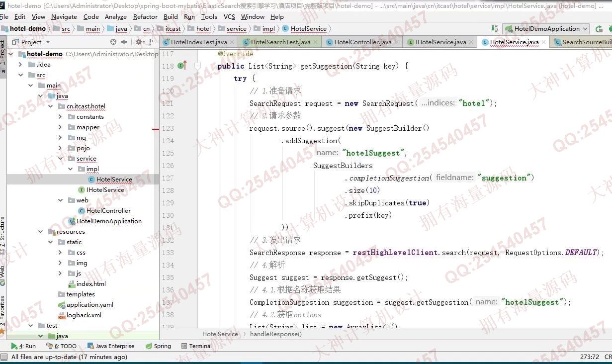
Task: Toggle the fold marker at line 118
Action: (x=197, y=66)
